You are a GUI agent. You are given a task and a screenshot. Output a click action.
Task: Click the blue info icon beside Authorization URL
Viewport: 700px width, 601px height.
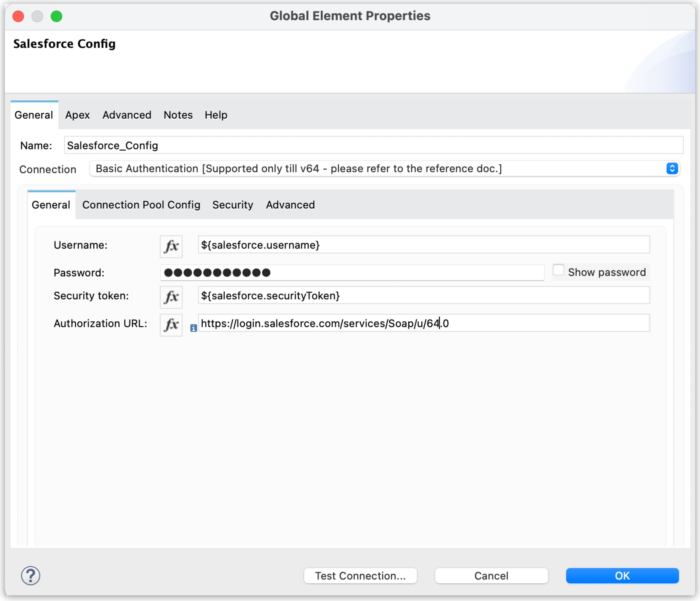click(194, 328)
